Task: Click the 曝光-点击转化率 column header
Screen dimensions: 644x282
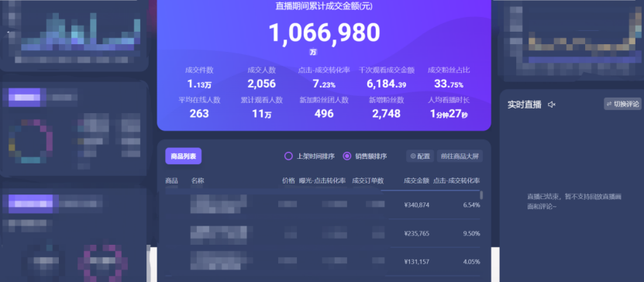Action: [322, 181]
